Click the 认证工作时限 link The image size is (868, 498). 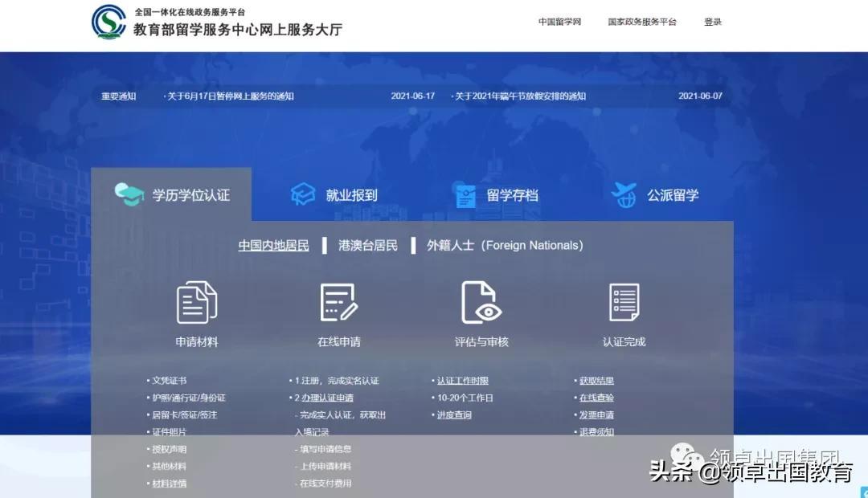[x=462, y=381]
